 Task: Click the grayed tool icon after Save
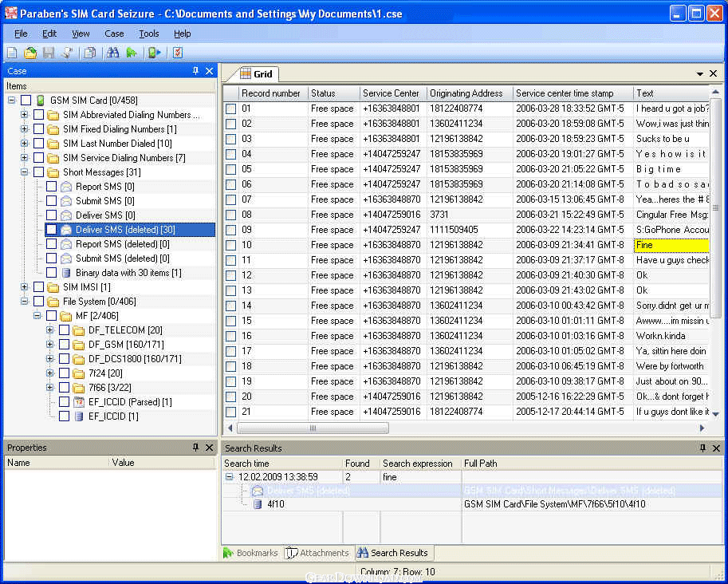coord(67,53)
